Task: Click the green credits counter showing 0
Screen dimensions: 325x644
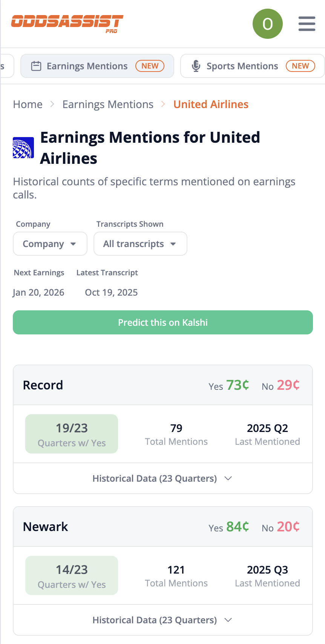Action: pyautogui.click(x=268, y=23)
